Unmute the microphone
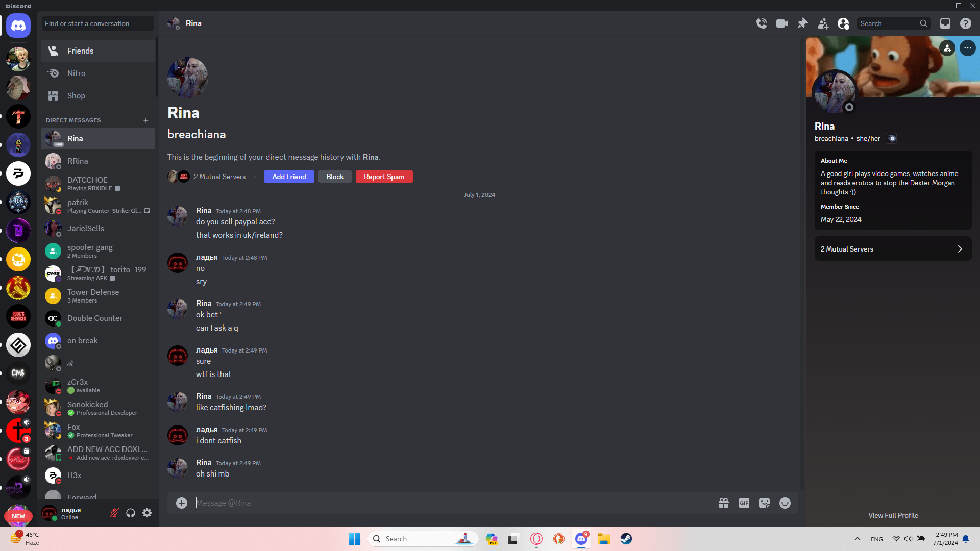980x551 pixels. (x=114, y=513)
